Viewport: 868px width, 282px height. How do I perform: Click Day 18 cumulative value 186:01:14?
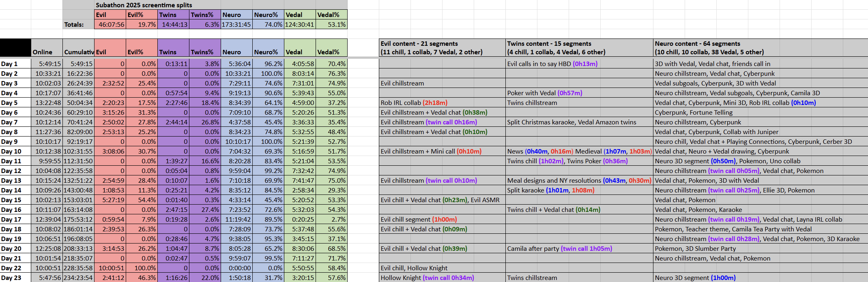pyautogui.click(x=78, y=229)
